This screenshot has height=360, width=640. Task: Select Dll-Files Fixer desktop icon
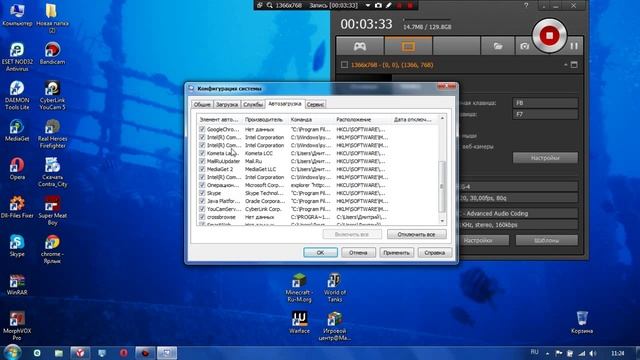click(17, 207)
